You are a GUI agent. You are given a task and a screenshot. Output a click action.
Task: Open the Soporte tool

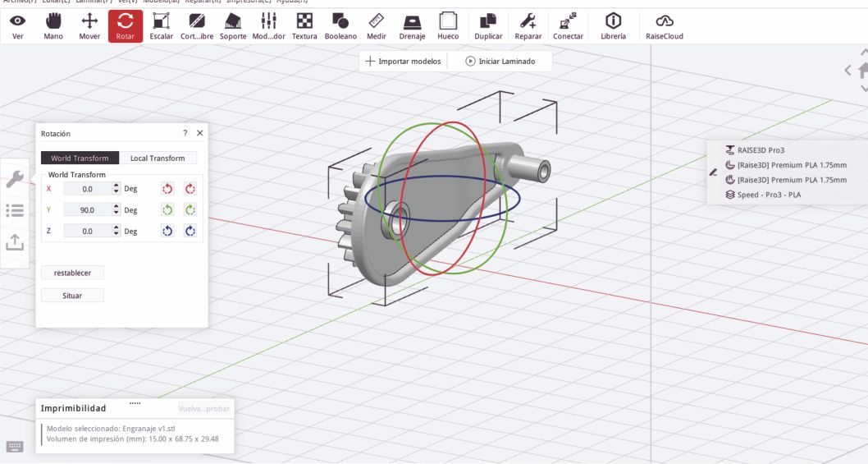point(233,26)
